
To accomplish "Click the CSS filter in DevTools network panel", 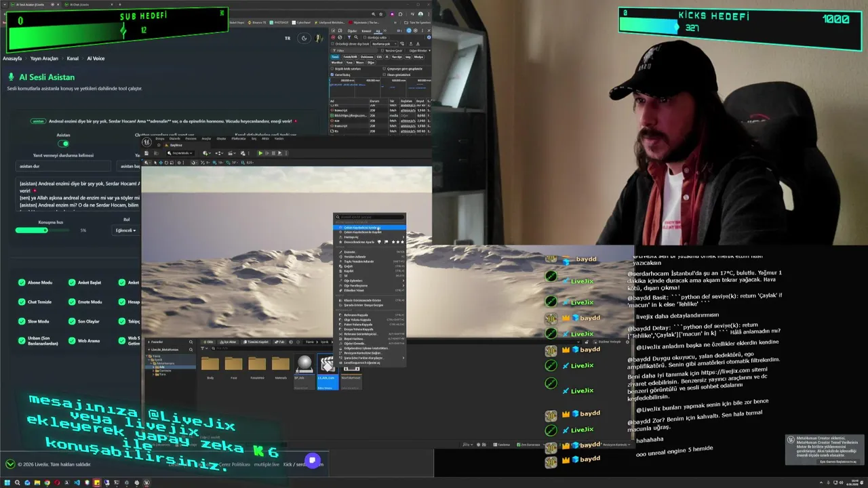I will point(379,57).
